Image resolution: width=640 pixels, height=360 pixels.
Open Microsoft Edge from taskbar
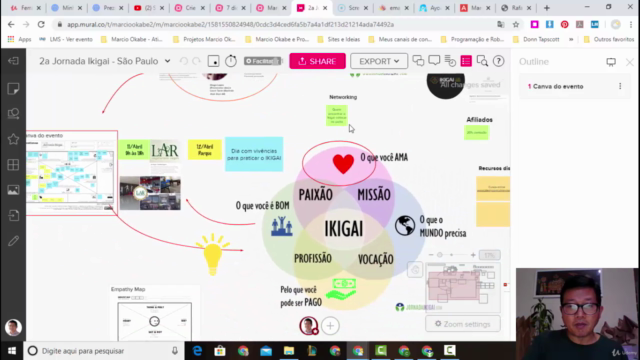click(197, 351)
